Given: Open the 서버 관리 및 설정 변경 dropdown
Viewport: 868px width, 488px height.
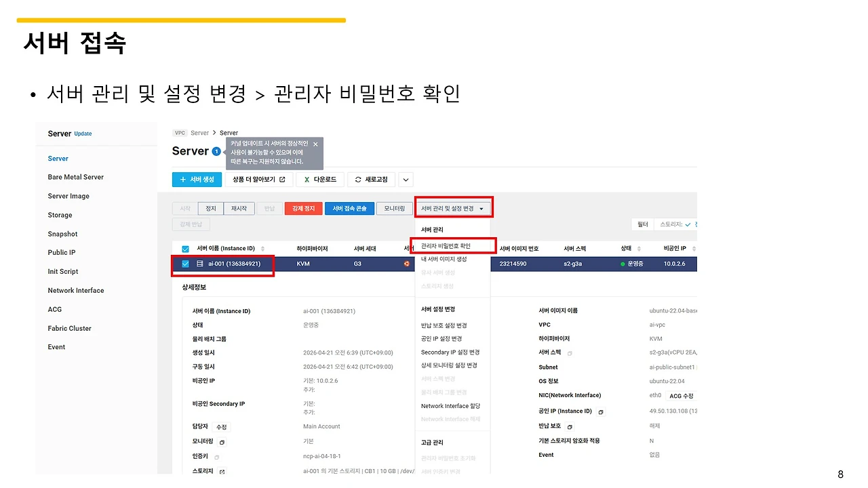Looking at the screenshot, I should pos(453,207).
